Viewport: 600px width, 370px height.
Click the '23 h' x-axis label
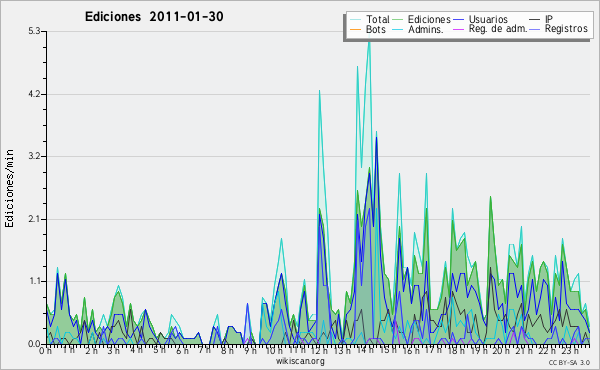(x=570, y=350)
